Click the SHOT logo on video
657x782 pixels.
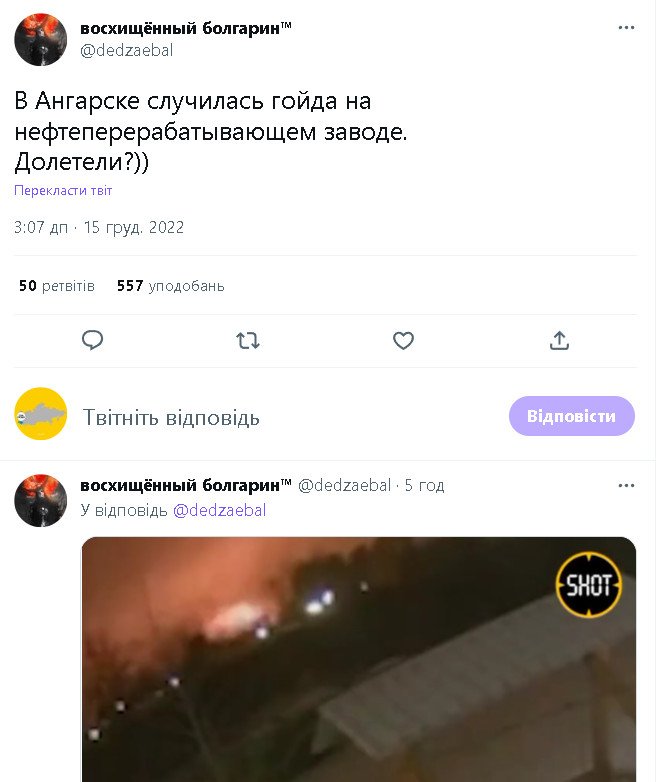[588, 585]
